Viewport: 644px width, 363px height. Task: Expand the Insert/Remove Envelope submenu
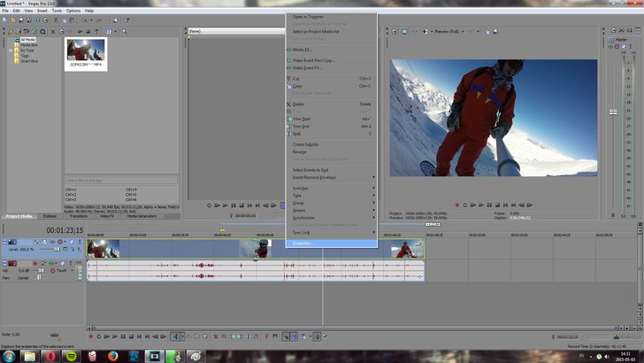click(x=313, y=177)
